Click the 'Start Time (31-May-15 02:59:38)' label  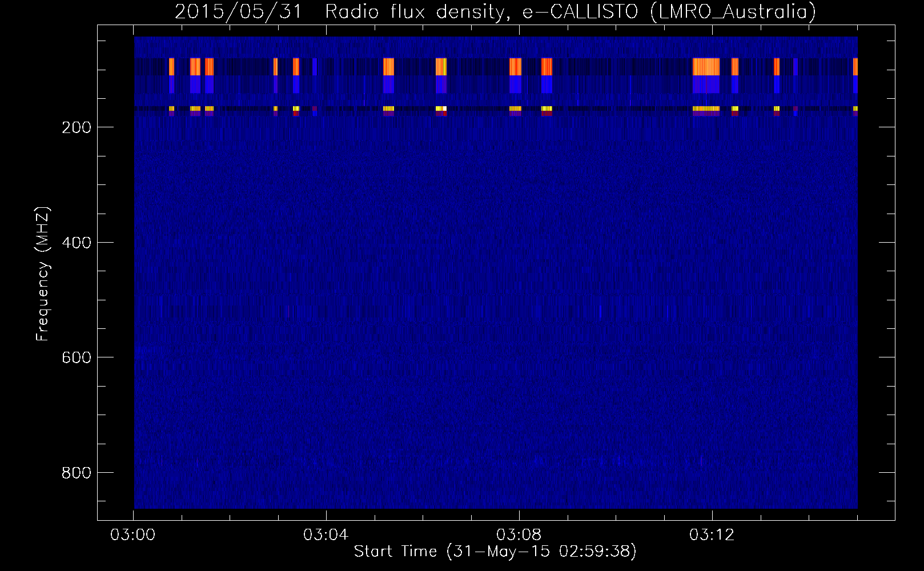click(x=495, y=552)
